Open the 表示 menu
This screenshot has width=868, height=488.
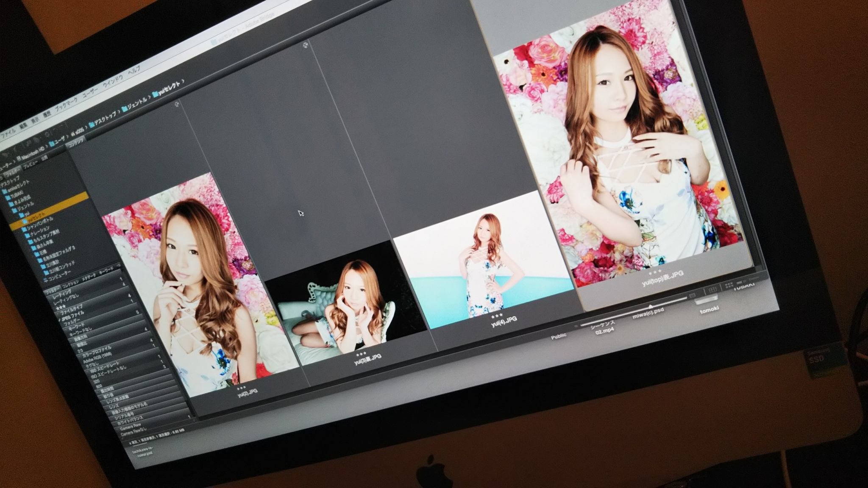35,119
